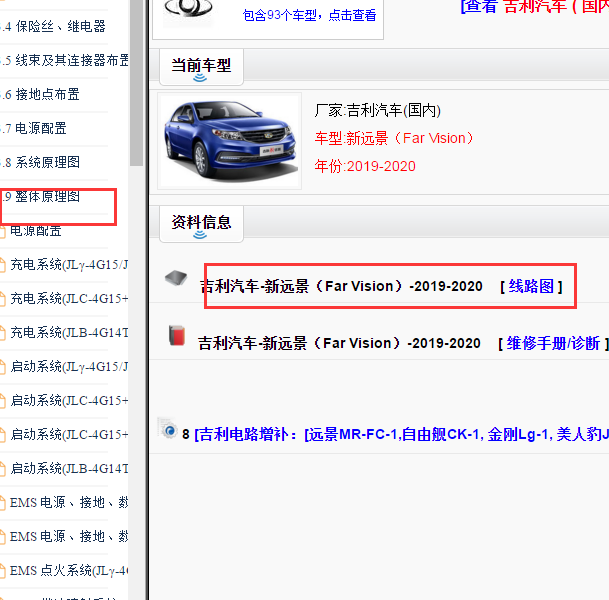This screenshot has width=609, height=600.
Task: Click the brand logo image at top
Action: (188, 12)
